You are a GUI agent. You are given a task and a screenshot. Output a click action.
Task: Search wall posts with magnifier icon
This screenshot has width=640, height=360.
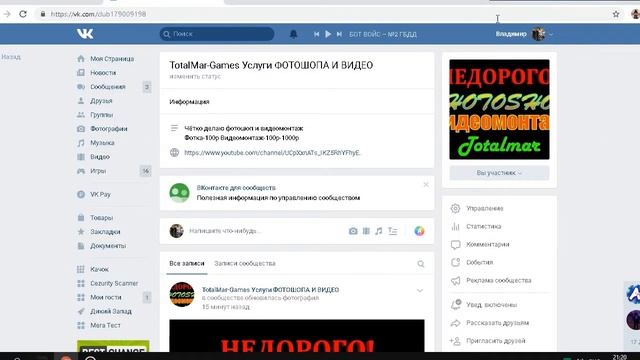420,264
